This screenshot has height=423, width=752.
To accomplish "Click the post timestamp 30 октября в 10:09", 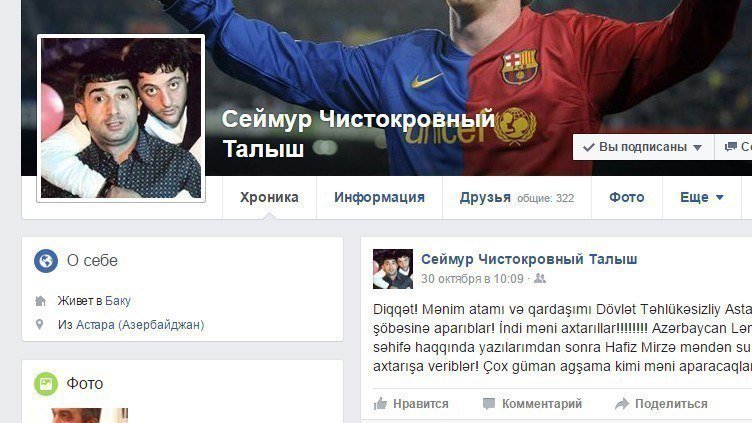I will [472, 279].
